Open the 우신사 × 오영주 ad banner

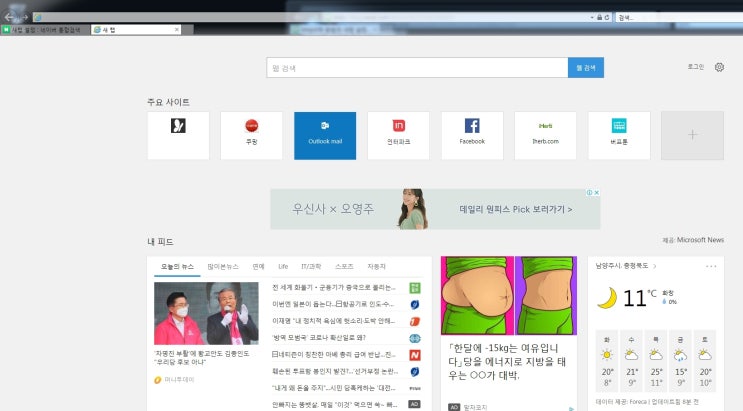point(435,209)
